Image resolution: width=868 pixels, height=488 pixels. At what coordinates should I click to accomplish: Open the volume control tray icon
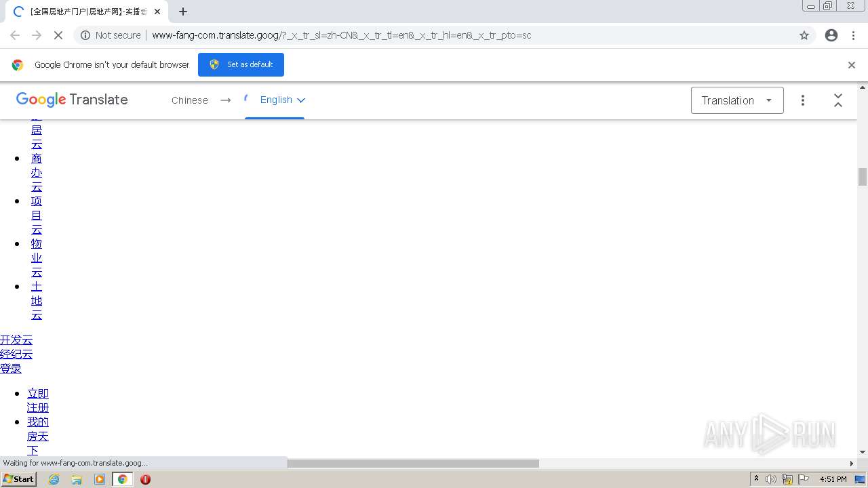tap(771, 479)
